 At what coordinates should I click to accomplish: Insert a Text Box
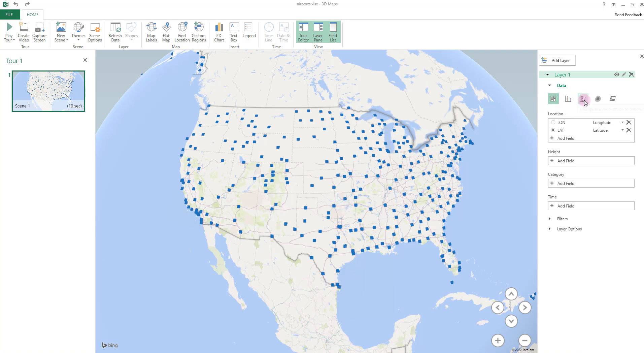(x=234, y=32)
